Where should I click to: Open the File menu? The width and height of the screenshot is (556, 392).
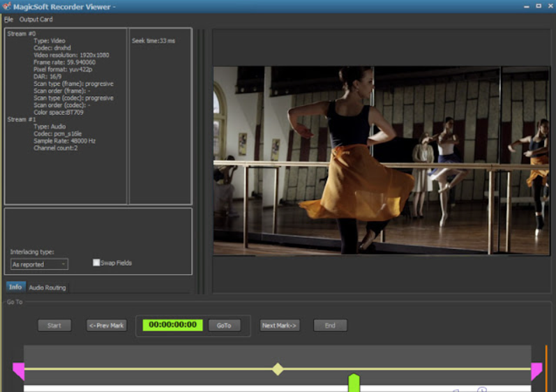click(8, 20)
